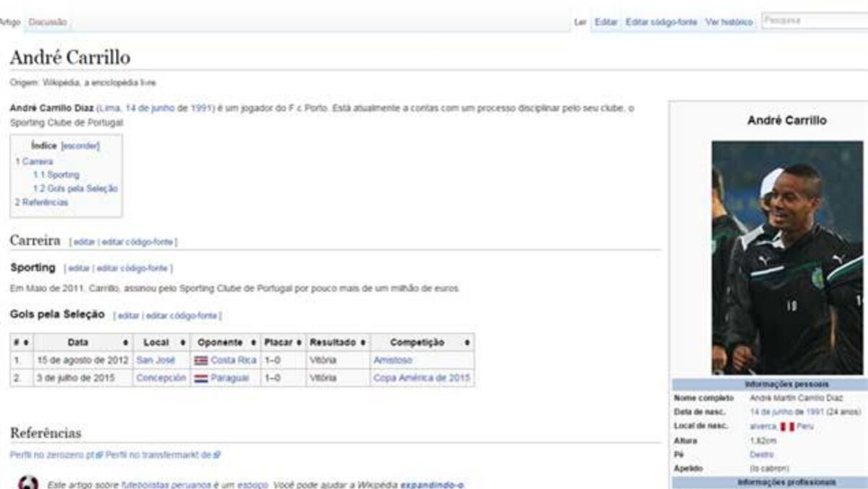Open the Discussão tab
The image size is (868, 489).
[48, 22]
